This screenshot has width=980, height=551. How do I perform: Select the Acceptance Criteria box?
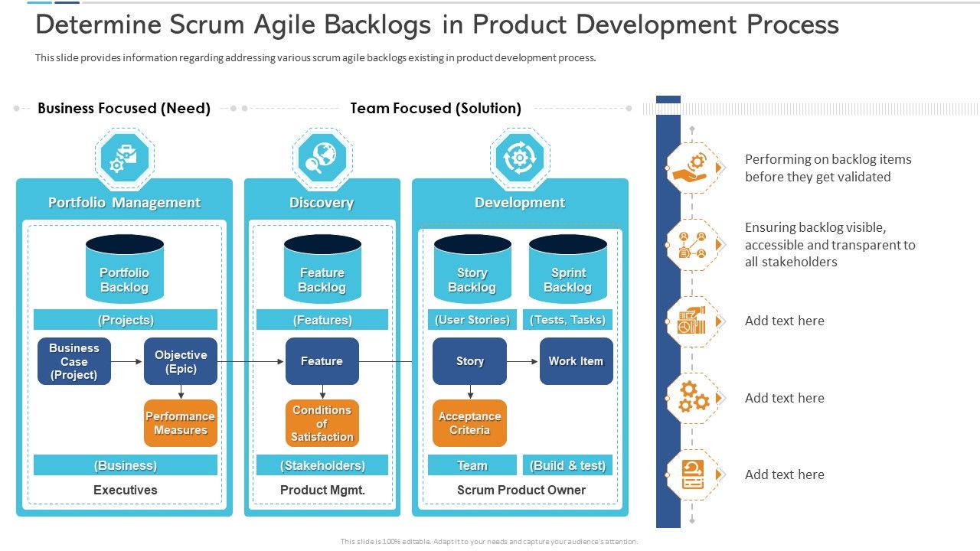click(x=469, y=422)
